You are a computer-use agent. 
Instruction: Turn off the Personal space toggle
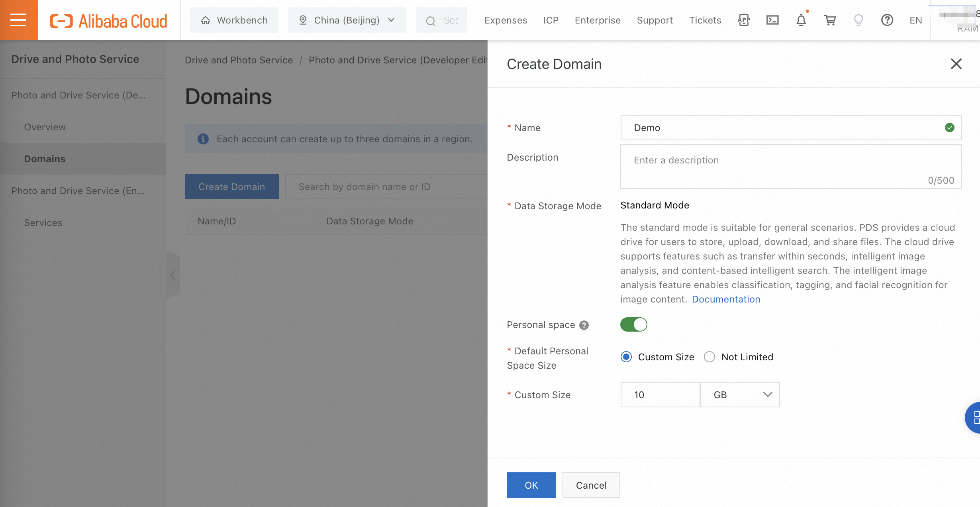[633, 324]
